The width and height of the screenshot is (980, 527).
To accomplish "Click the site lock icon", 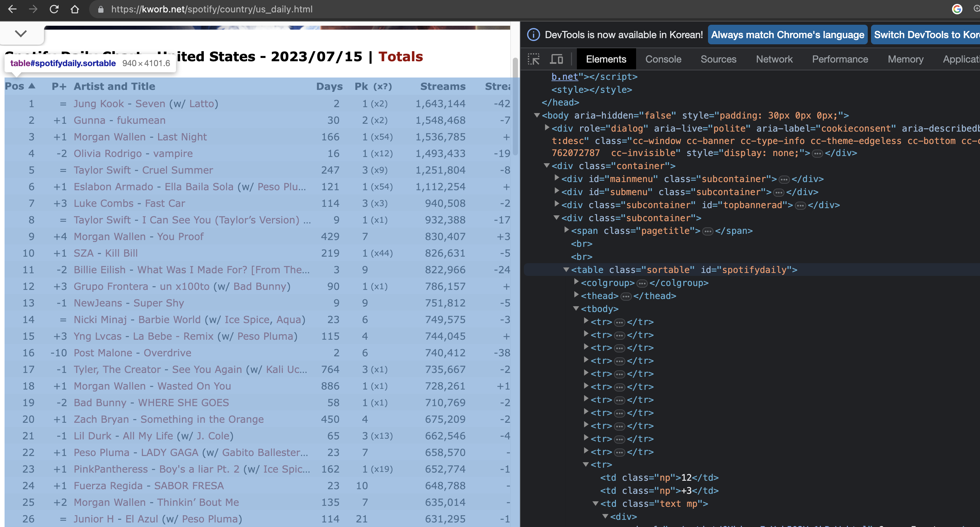I will pyautogui.click(x=101, y=9).
